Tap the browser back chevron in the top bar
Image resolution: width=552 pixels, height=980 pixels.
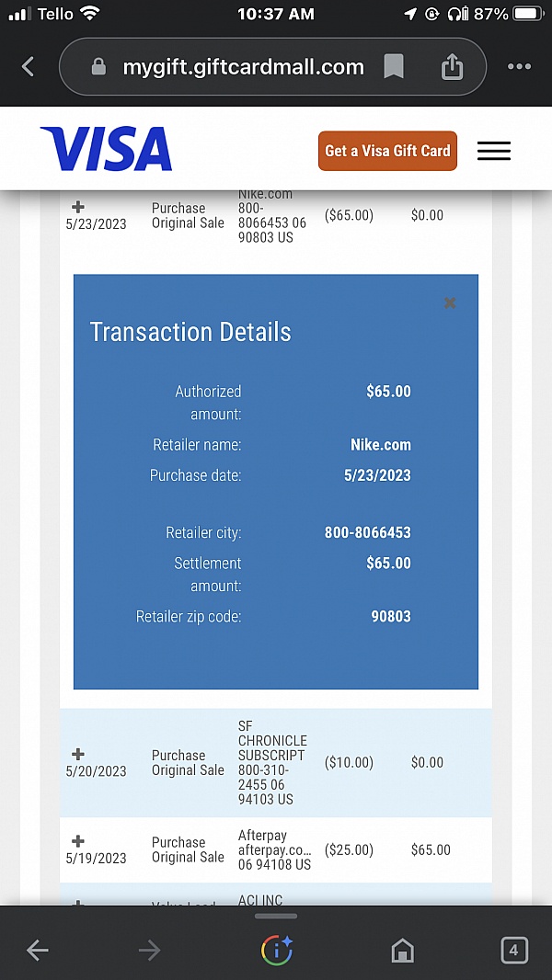pyautogui.click(x=28, y=66)
